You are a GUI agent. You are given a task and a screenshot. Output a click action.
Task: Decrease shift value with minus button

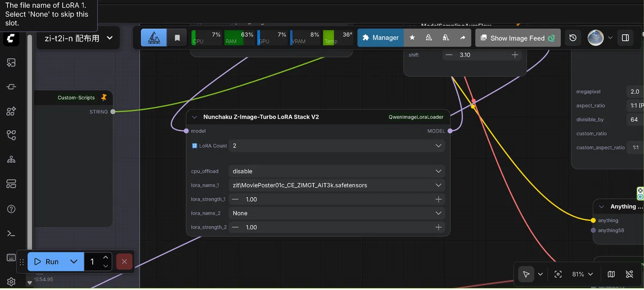tap(449, 55)
